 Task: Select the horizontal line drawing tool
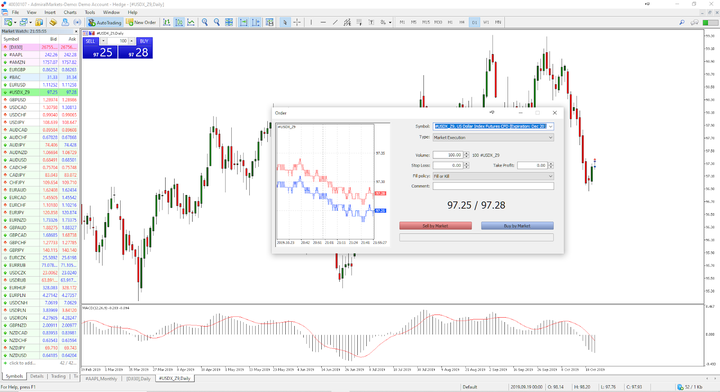click(x=323, y=22)
